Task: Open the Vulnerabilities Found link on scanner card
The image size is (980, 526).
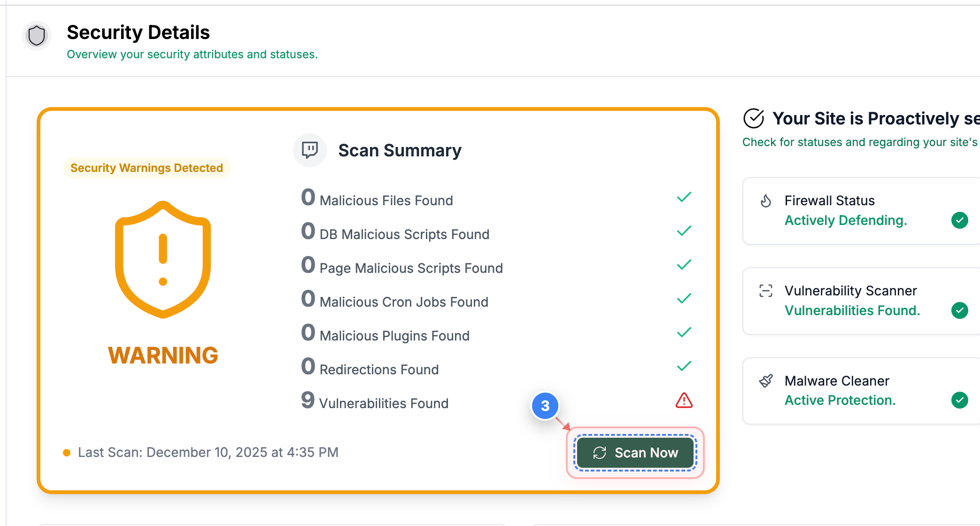Action: (x=852, y=310)
